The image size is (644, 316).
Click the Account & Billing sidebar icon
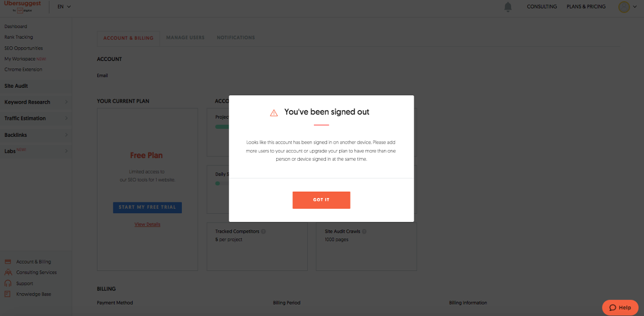point(8,262)
